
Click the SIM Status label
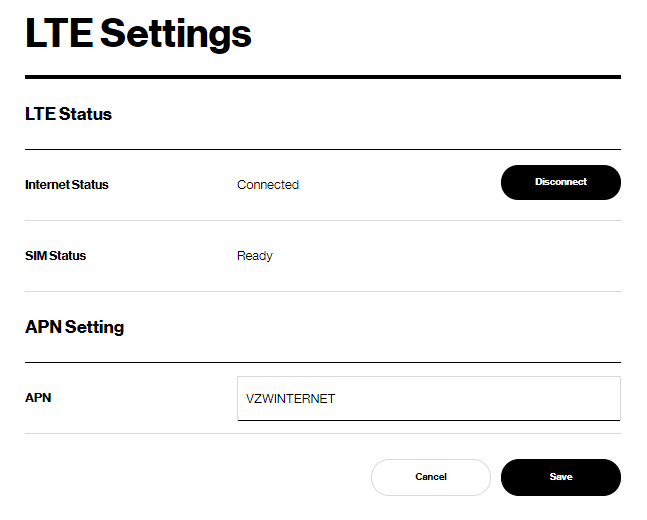pos(55,255)
